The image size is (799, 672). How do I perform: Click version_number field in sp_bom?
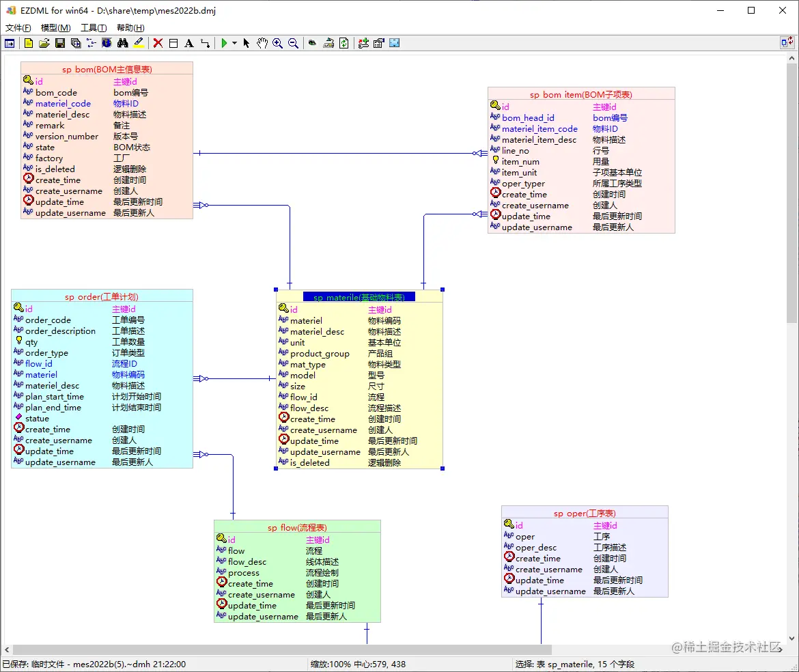click(x=67, y=137)
